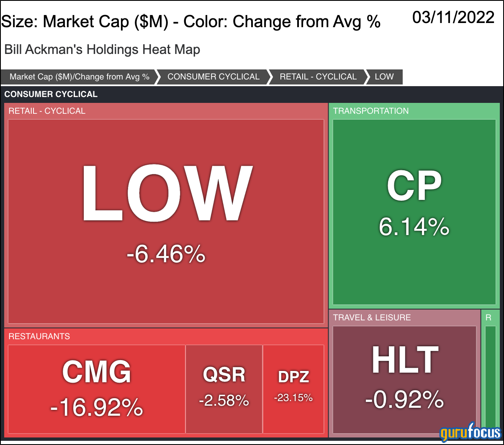Select the CP heat map tile
Screen dimensions: 504x445
pyautogui.click(x=414, y=212)
